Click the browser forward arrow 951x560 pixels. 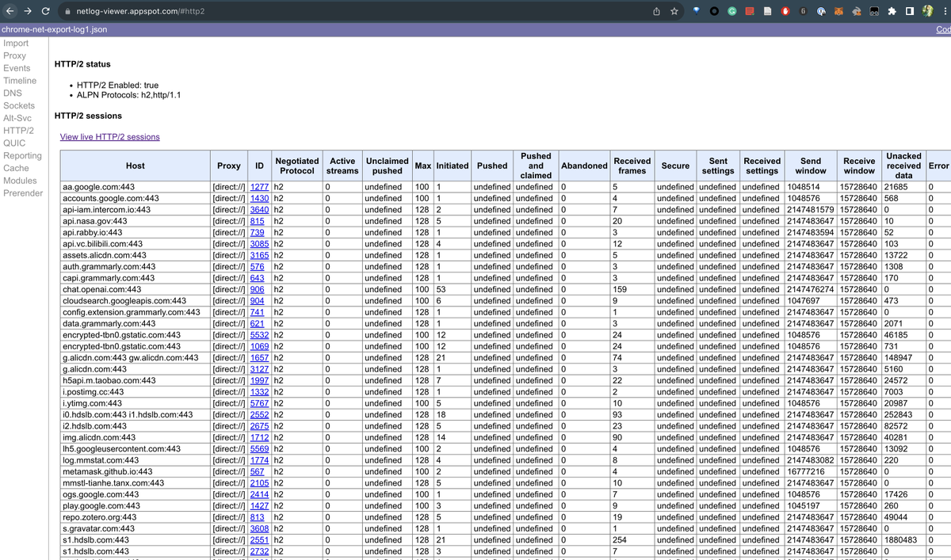[x=28, y=11]
